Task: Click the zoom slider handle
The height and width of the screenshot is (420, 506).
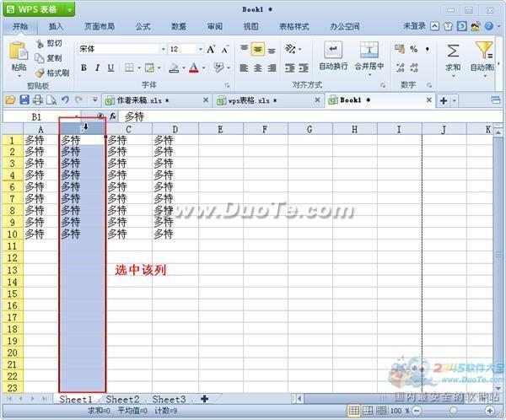Action: (x=454, y=411)
